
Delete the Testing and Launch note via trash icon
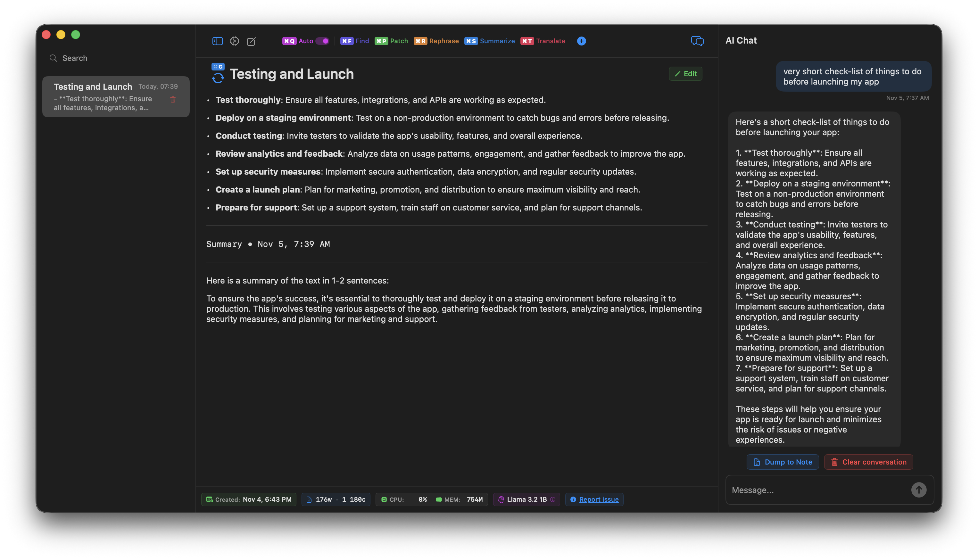173,100
